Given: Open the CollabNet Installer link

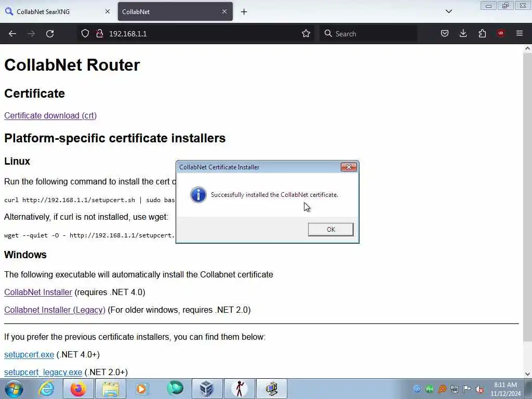Looking at the screenshot, I should (x=38, y=292).
